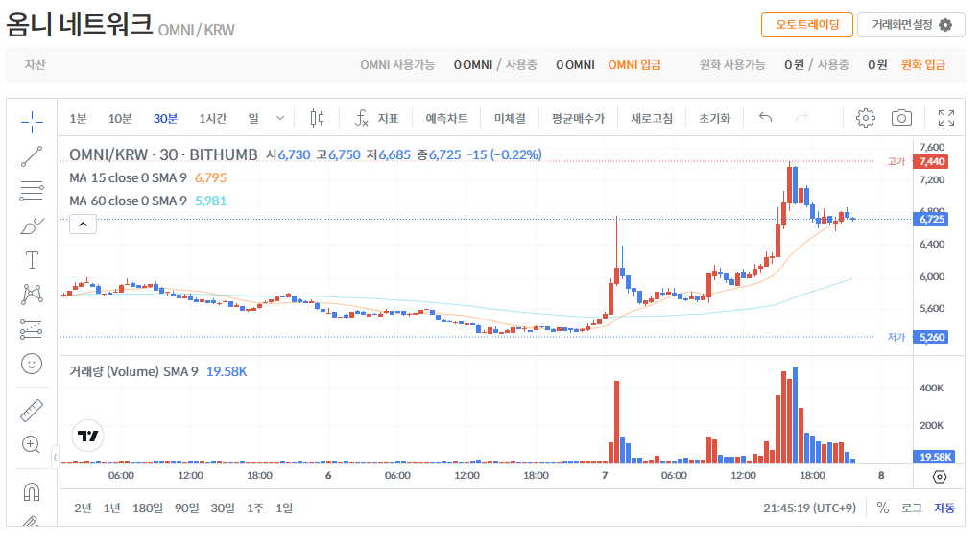Click the current price label 6,725
980x544 pixels.
click(931, 219)
